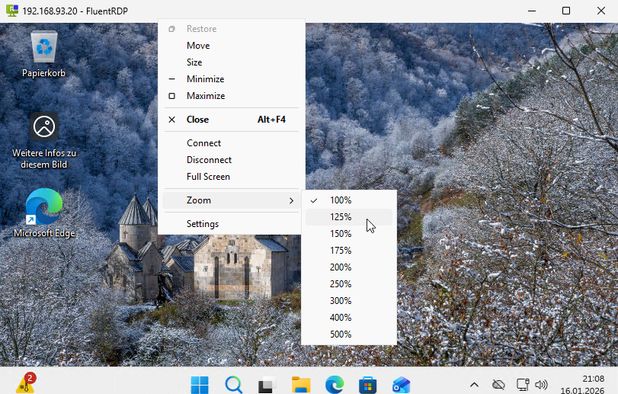Select Full Screen menu entry
The width and height of the screenshot is (618, 394).
click(x=231, y=177)
